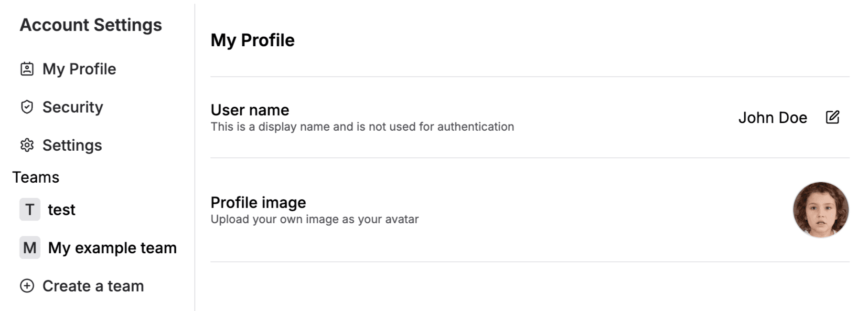Click the 'User name' field label
This screenshot has width=868, height=311.
tap(250, 110)
